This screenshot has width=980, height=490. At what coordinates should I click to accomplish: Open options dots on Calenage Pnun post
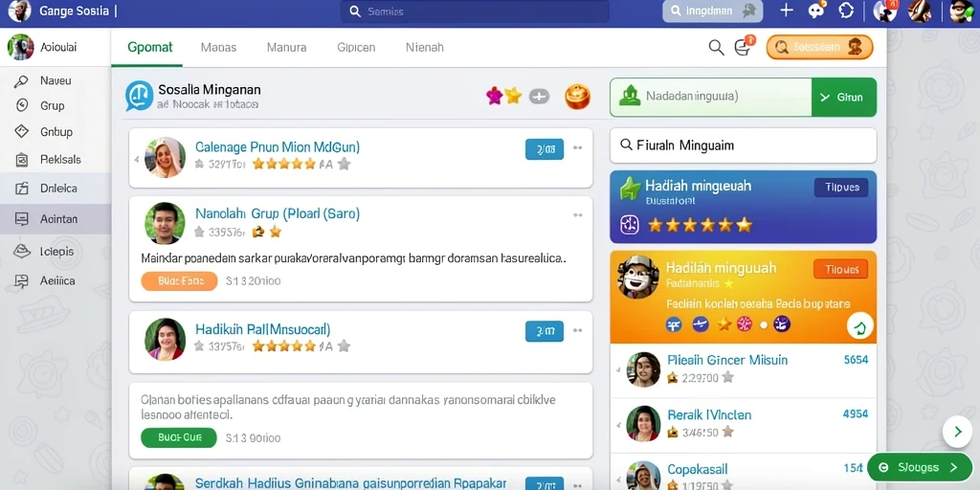(577, 148)
